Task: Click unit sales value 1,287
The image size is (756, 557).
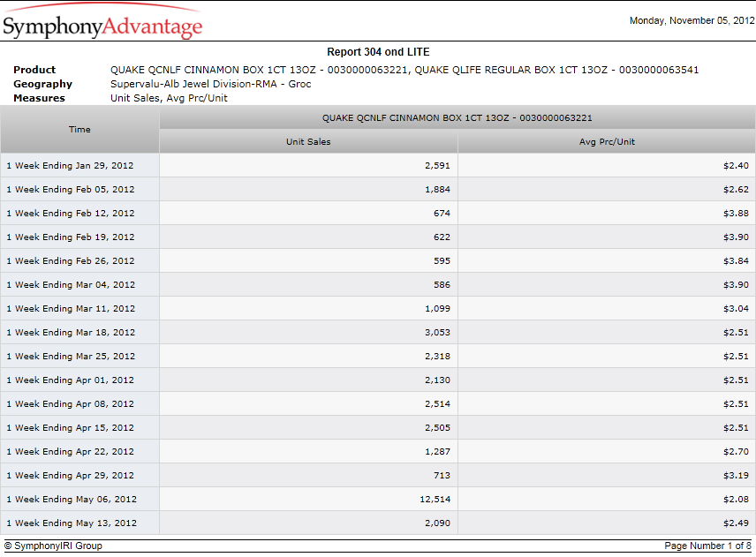Action: [437, 451]
